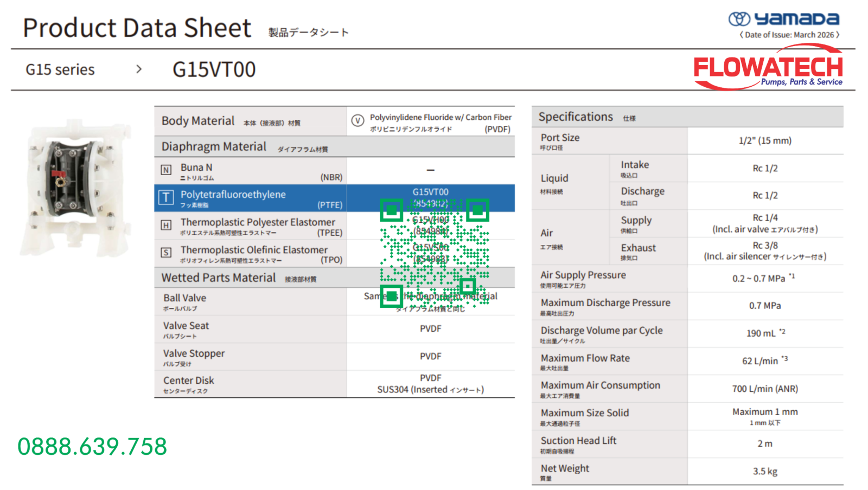Click the H icon for Polyester Elastomer

pos(166,225)
